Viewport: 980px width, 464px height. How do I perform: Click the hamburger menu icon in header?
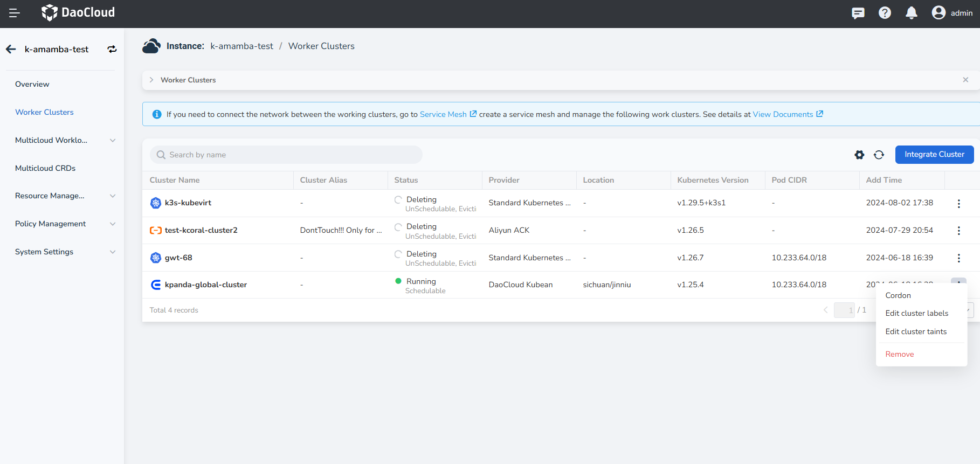pyautogui.click(x=15, y=13)
